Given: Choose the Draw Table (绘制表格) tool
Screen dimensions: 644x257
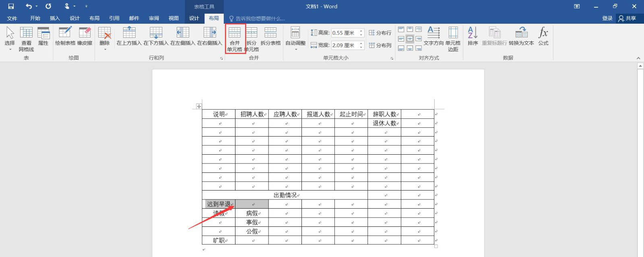Looking at the screenshot, I should tap(65, 36).
